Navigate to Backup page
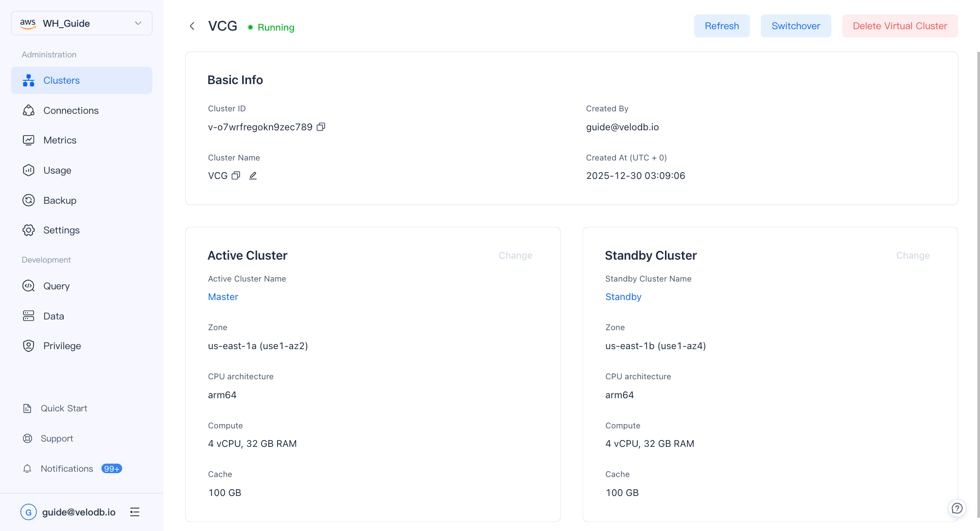Viewport: 980px width, 531px height. (x=60, y=200)
